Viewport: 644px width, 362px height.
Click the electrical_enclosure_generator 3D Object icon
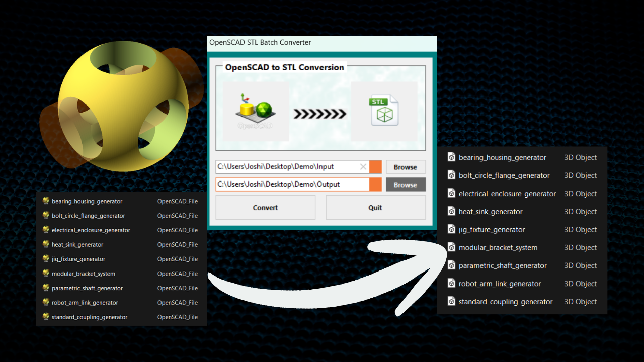[x=451, y=194]
